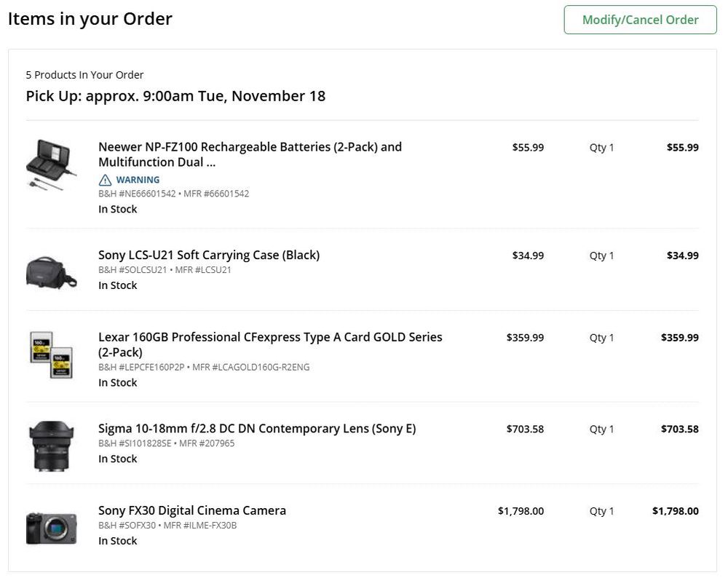Click the Modify/Cancel Order button
Screen dimensions: 728x578
[639, 20]
